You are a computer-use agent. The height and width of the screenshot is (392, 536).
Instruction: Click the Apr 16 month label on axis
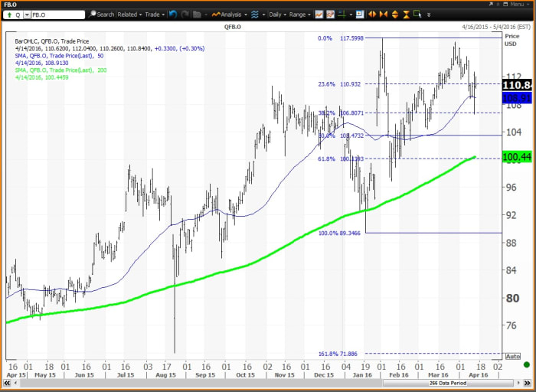click(x=478, y=375)
